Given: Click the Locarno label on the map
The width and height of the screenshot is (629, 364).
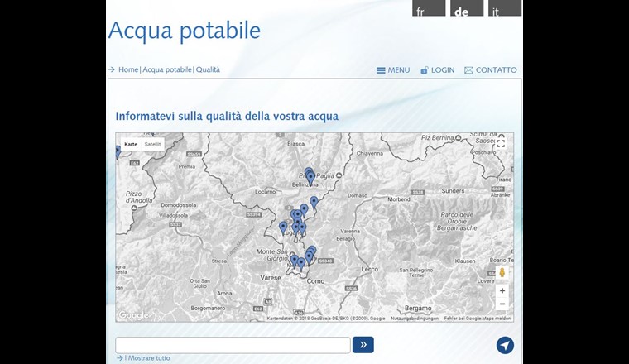Looking at the screenshot, I should coord(266,192).
